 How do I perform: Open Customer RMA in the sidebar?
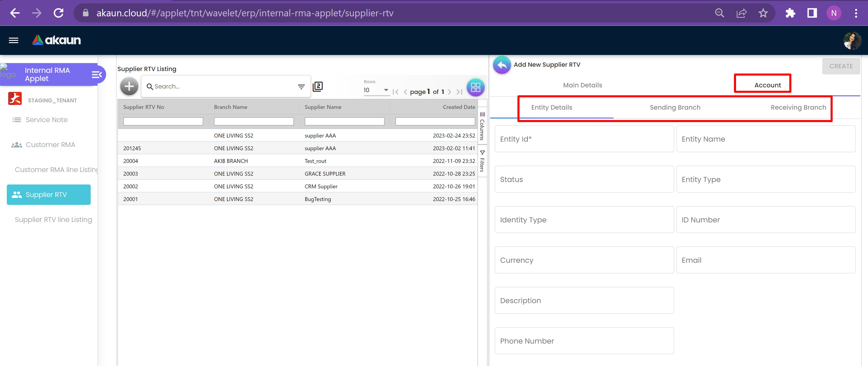pyautogui.click(x=50, y=145)
